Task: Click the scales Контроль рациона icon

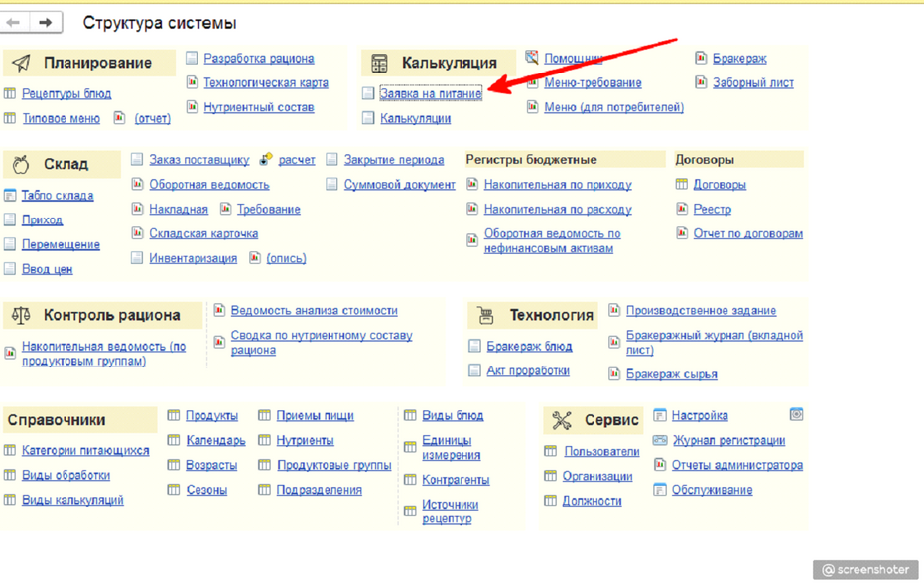Action: click(x=21, y=315)
